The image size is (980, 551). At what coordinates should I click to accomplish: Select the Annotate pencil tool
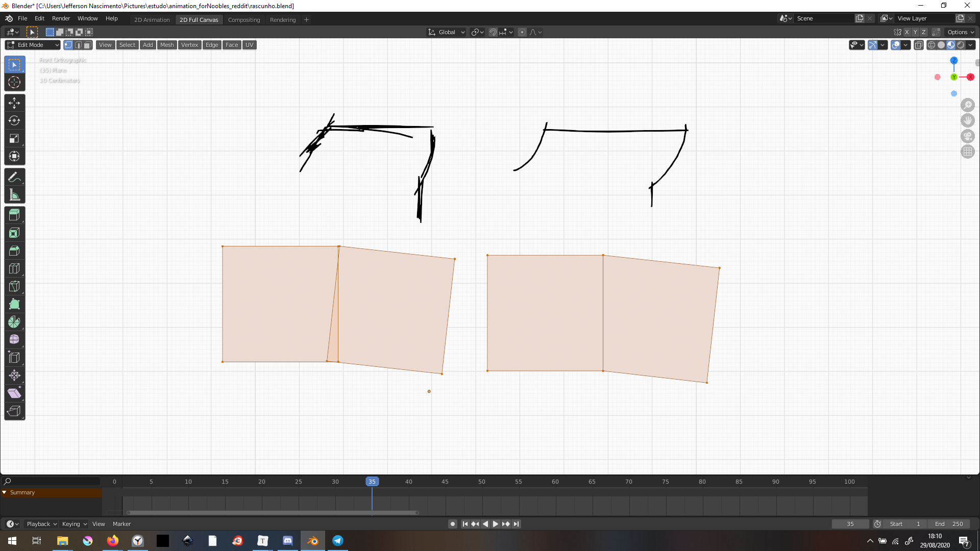(x=14, y=177)
